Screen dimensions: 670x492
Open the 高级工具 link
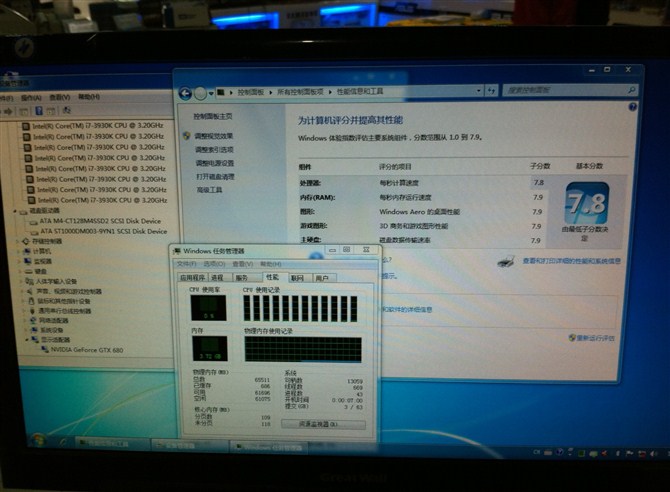209,190
